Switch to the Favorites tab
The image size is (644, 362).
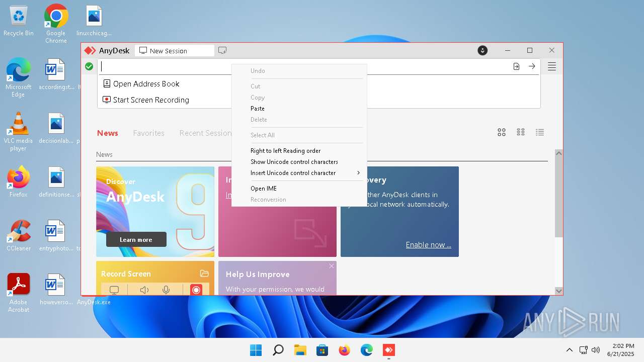pos(148,133)
